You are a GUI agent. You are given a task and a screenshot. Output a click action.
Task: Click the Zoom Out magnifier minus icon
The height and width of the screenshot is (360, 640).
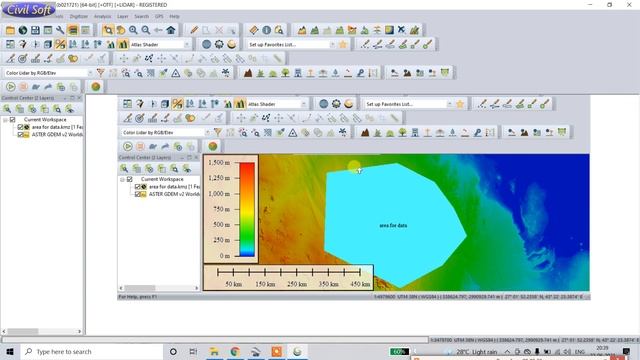(x=146, y=30)
